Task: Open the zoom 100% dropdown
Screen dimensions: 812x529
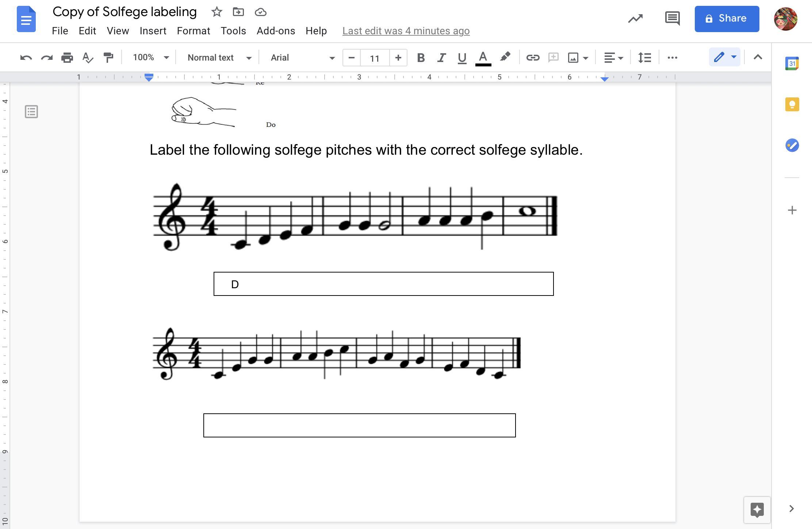Action: [x=150, y=58]
